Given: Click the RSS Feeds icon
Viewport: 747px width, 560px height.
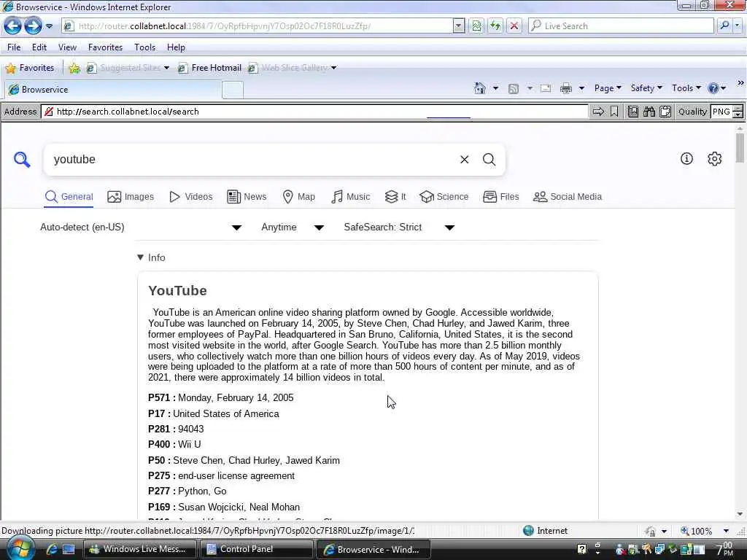Looking at the screenshot, I should [x=513, y=88].
